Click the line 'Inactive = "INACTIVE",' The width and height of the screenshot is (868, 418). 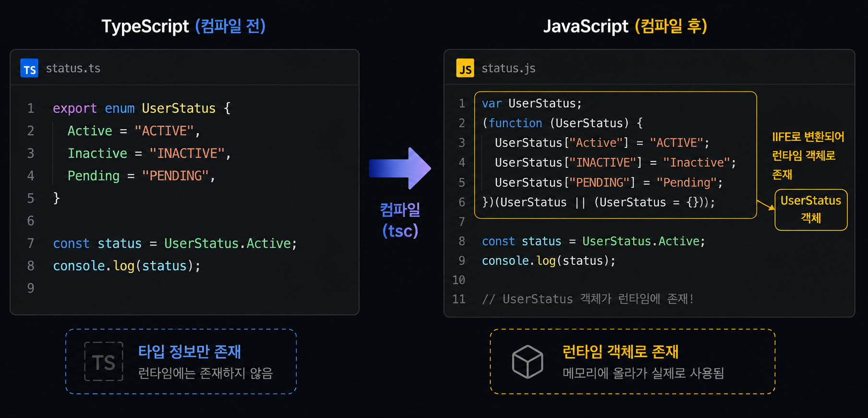pyautogui.click(x=149, y=153)
